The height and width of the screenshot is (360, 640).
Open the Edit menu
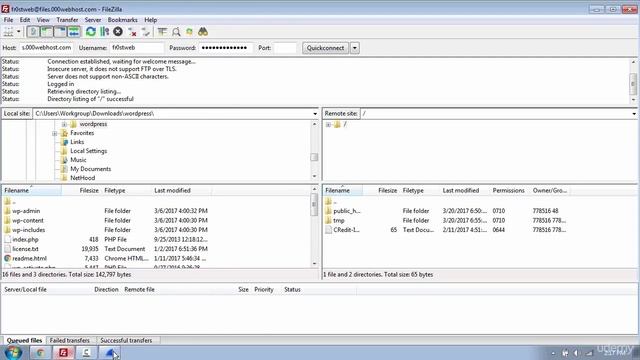pyautogui.click(x=25, y=20)
